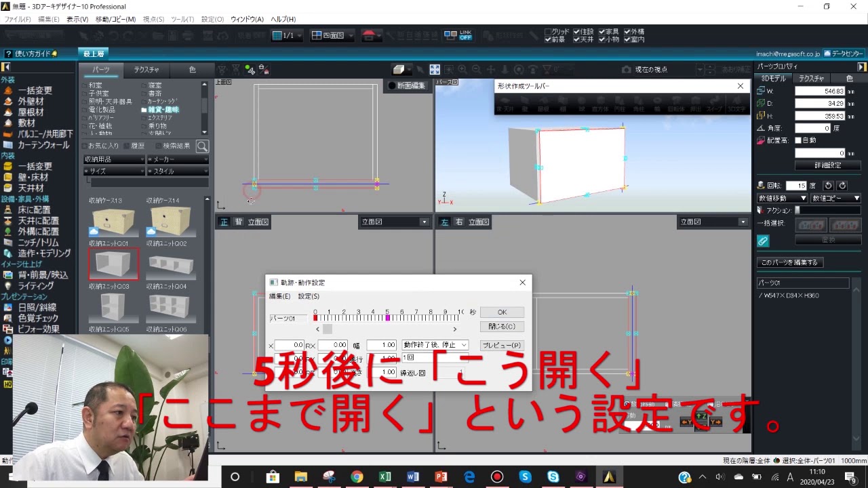Viewport: 868px width, 488px height.
Task: Click the red 0-second timeline marker
Action: (x=315, y=318)
